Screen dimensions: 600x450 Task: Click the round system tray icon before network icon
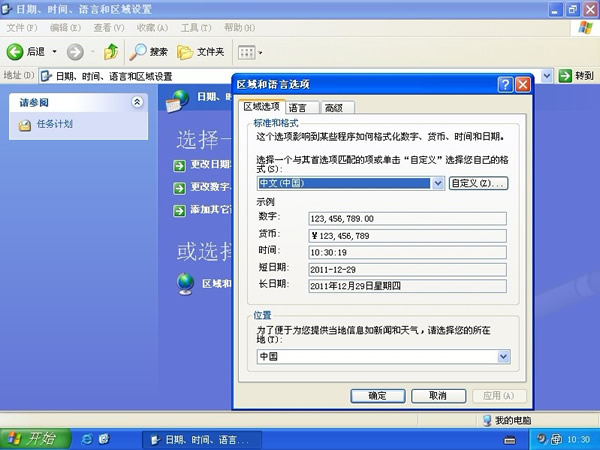[x=542, y=439]
